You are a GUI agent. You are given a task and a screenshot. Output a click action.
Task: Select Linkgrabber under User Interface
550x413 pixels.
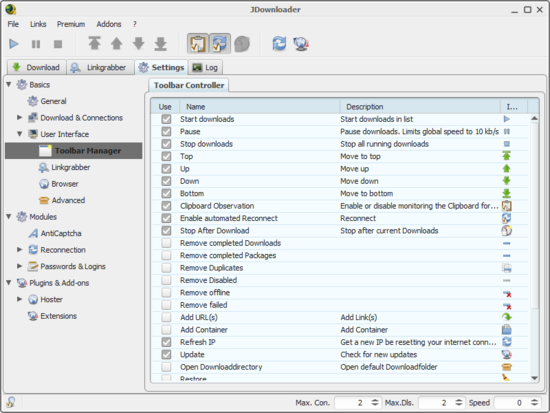tap(71, 167)
